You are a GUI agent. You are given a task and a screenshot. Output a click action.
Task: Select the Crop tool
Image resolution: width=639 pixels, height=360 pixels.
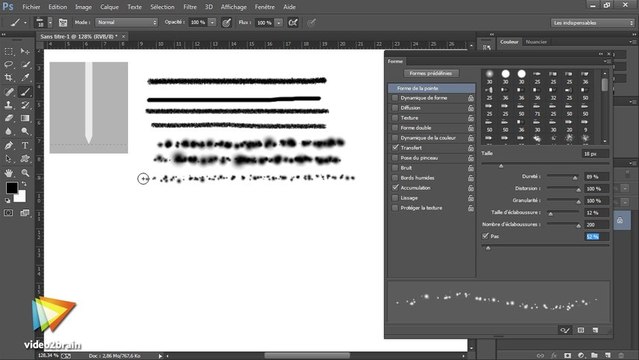pyautogui.click(x=9, y=77)
